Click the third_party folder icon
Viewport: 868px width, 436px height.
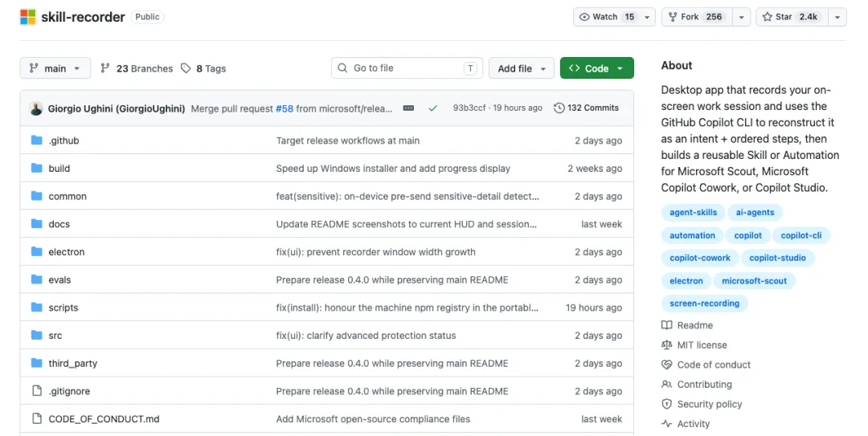[x=36, y=362]
